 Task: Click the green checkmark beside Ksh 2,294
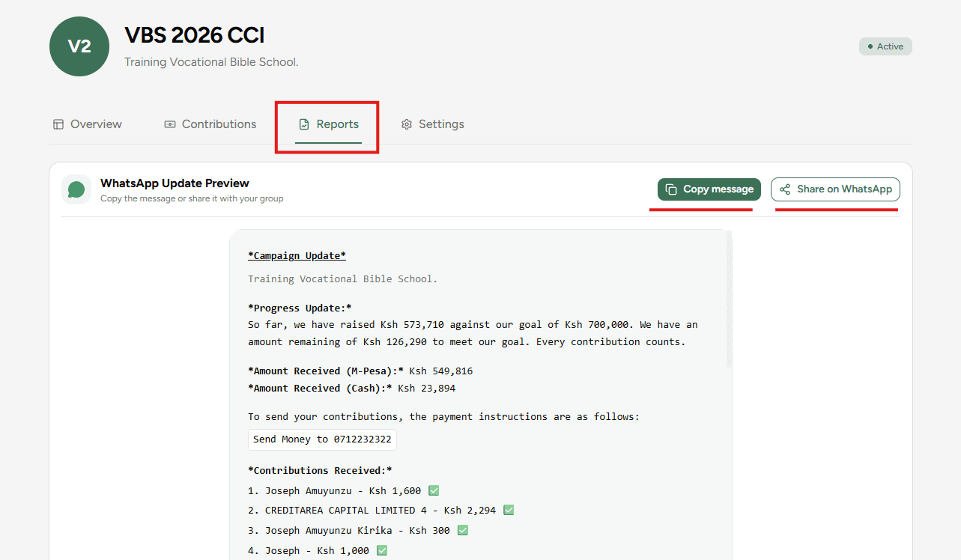point(509,511)
